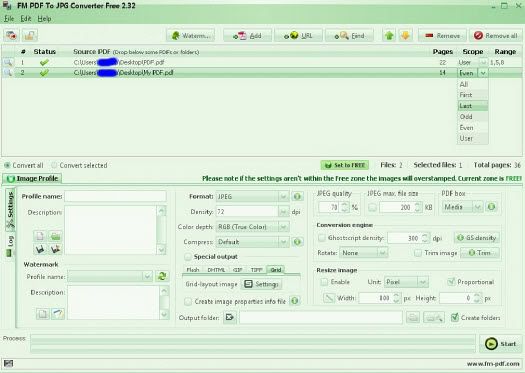Click the Remove all button
This screenshot has width=525, height=373.
point(496,35)
